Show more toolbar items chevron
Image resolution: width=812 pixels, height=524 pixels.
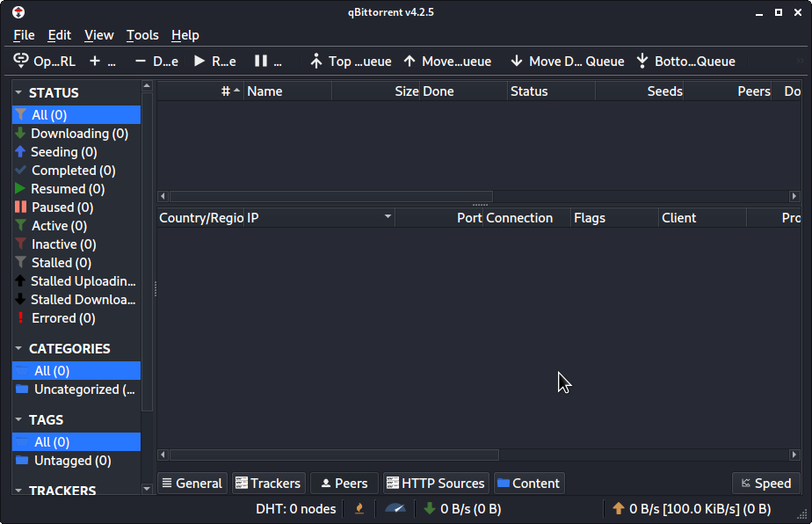pyautogui.click(x=800, y=62)
